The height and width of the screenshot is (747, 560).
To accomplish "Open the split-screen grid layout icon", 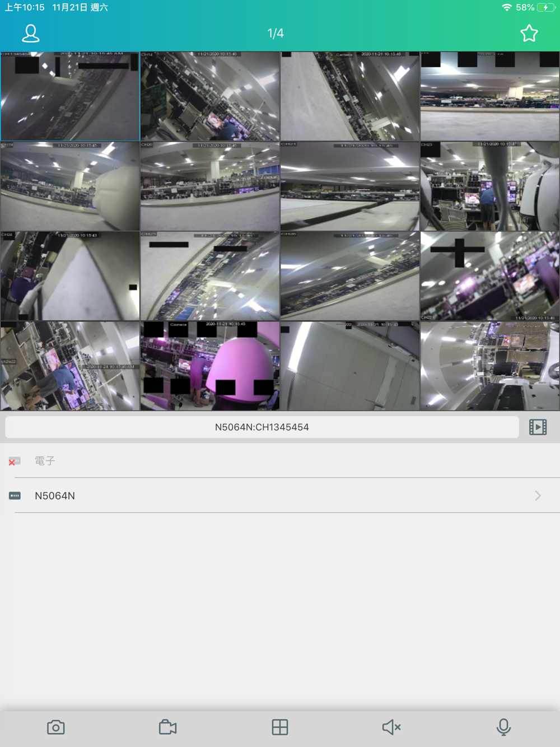I will pyautogui.click(x=280, y=727).
